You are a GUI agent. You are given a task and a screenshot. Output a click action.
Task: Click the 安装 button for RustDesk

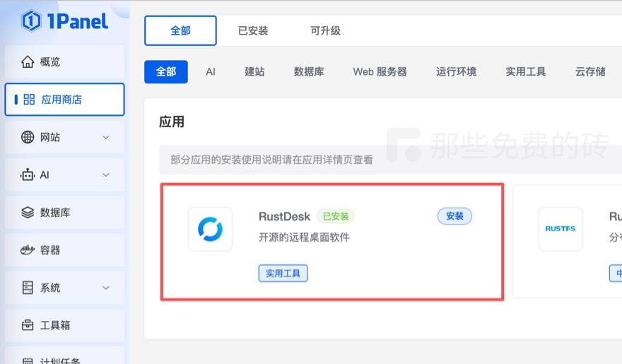point(454,216)
